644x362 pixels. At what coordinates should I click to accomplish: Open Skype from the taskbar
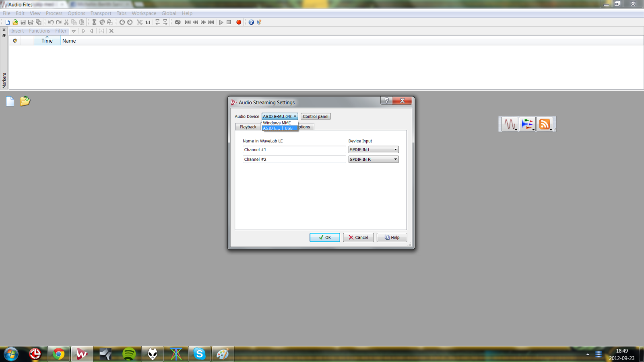[199, 354]
